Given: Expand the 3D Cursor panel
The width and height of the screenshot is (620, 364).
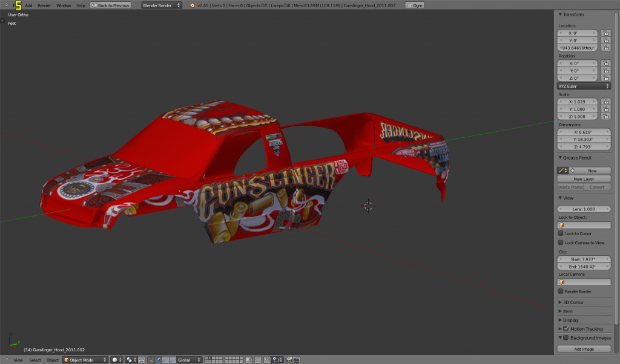Looking at the screenshot, I should click(560, 302).
